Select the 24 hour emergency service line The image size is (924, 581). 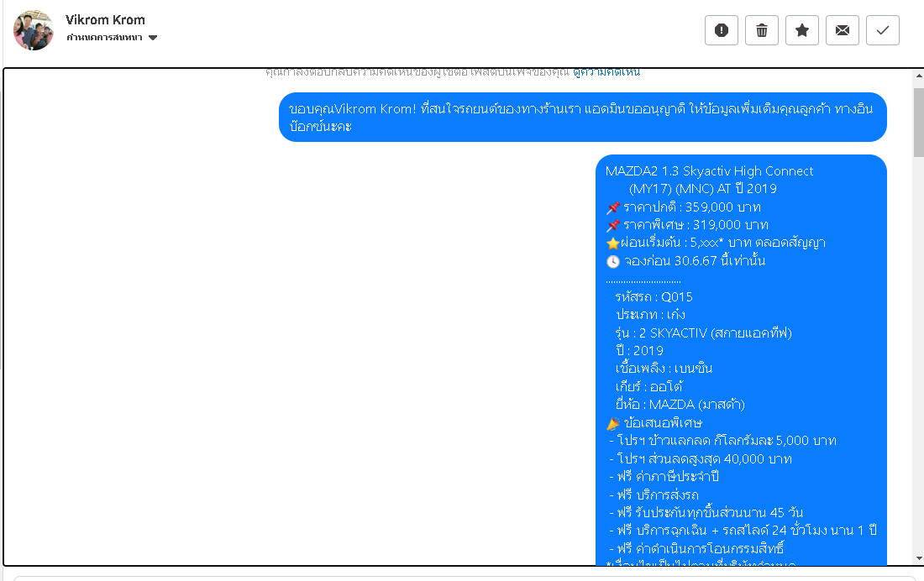click(x=743, y=531)
